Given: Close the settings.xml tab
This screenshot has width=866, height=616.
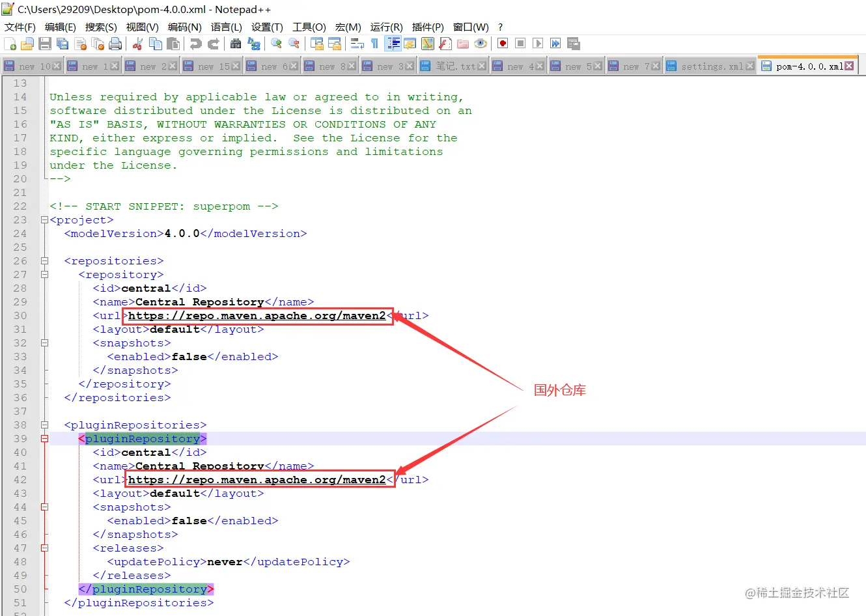Looking at the screenshot, I should [750, 66].
